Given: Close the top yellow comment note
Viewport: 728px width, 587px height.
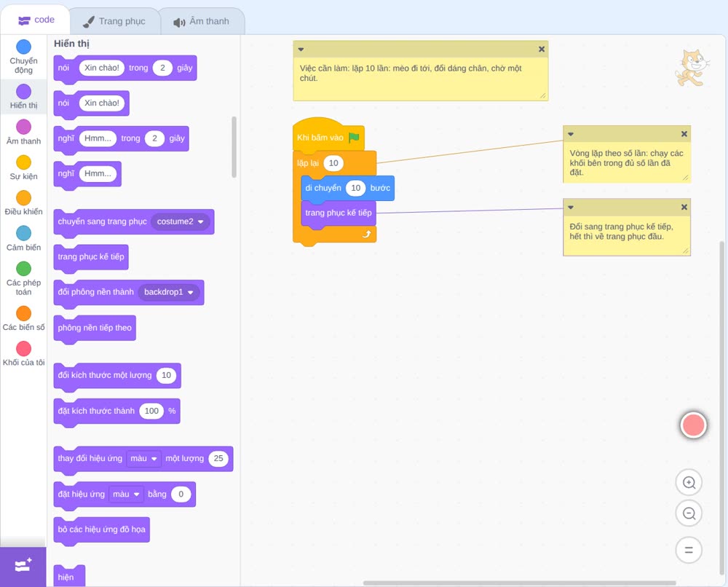Looking at the screenshot, I should point(542,50).
